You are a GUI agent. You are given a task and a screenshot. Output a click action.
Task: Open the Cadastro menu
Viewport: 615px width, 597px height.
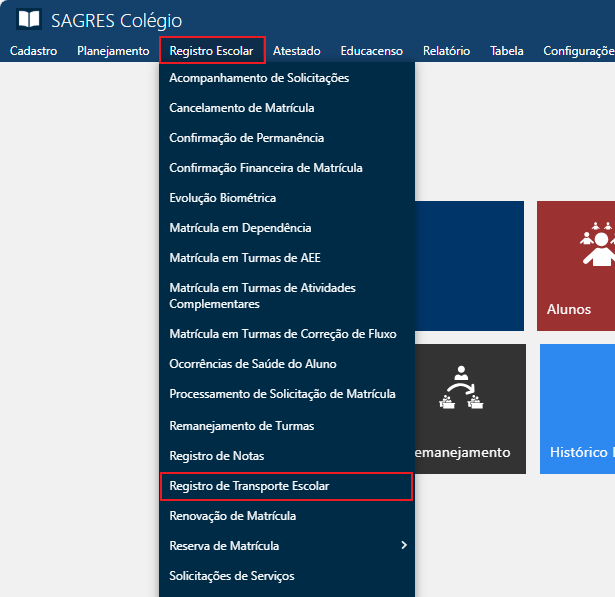[x=33, y=51]
